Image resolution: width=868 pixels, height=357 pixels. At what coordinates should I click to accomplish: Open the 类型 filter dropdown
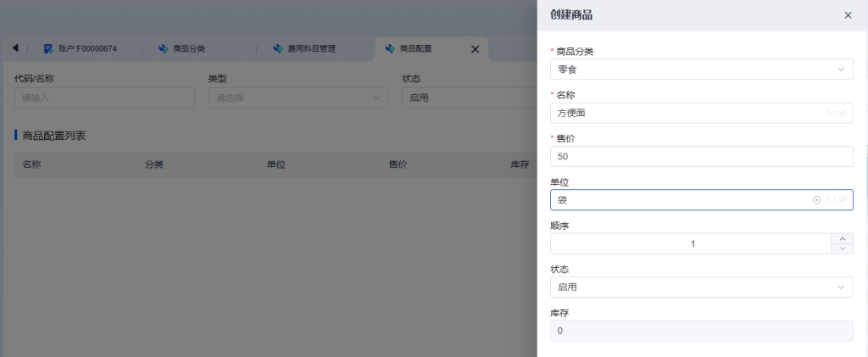[295, 98]
